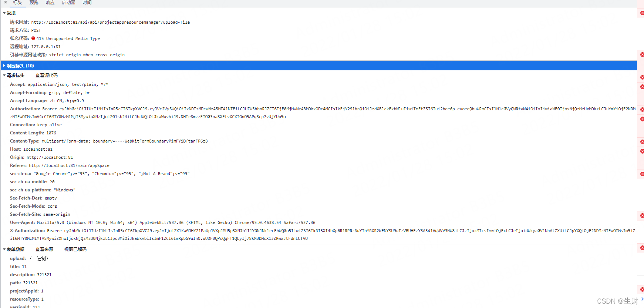Click 视图已解码 link
The image size is (644, 308).
click(x=75, y=250)
